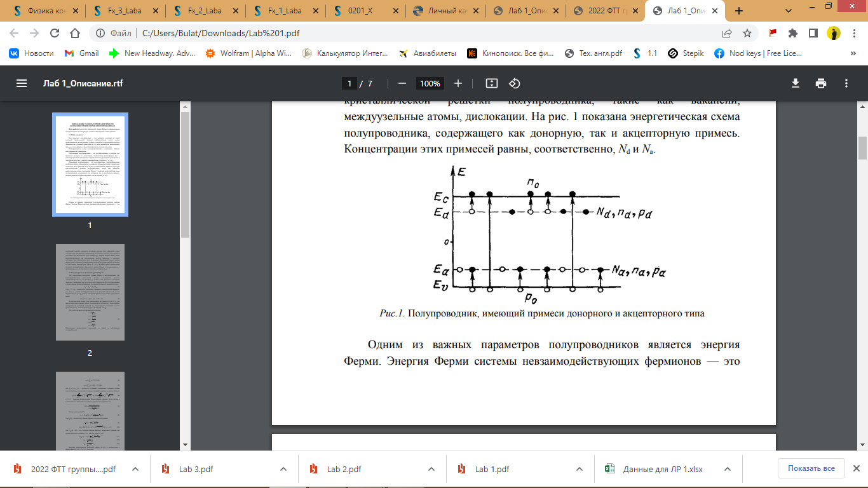This screenshot has width=868, height=488.
Task: Close the downloads bar
Action: tap(858, 468)
